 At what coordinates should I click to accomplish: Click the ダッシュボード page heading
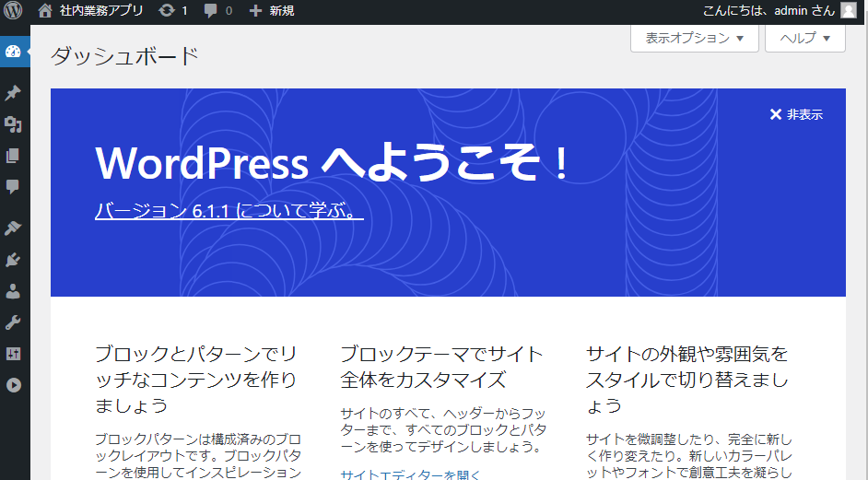[125, 56]
